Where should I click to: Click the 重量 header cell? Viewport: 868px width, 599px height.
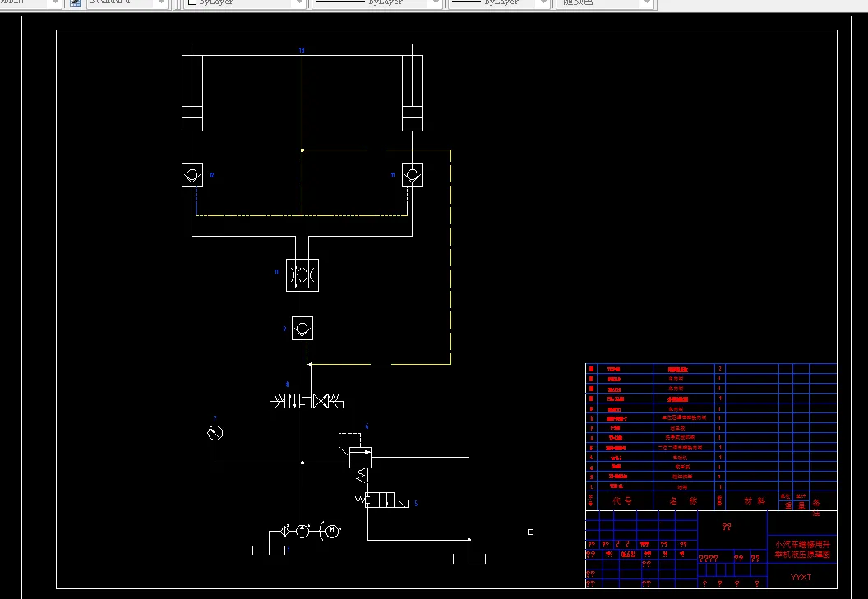click(x=795, y=505)
